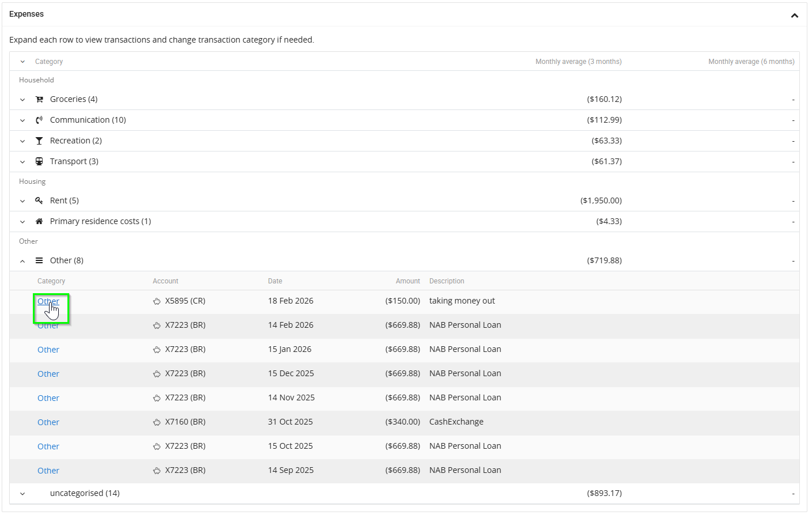Expand the uncategorised (14) row

tap(22, 494)
